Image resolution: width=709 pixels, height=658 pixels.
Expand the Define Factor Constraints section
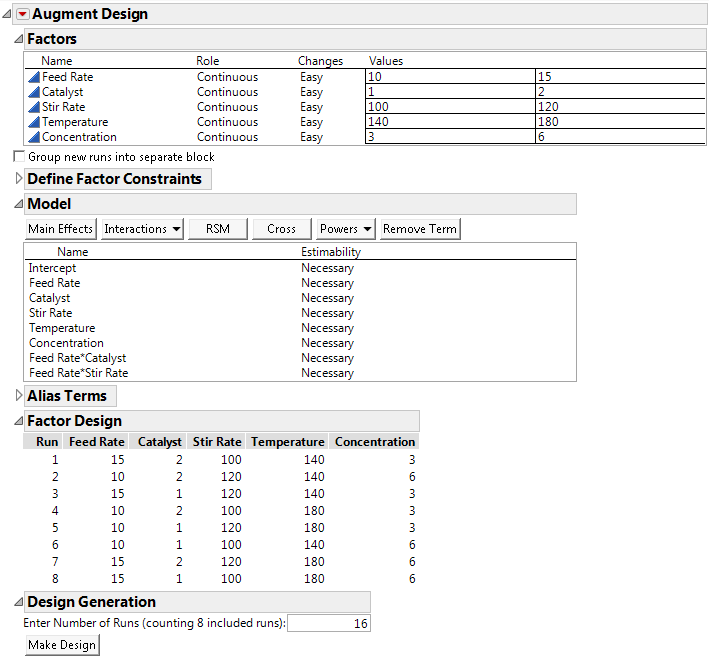click(x=19, y=179)
